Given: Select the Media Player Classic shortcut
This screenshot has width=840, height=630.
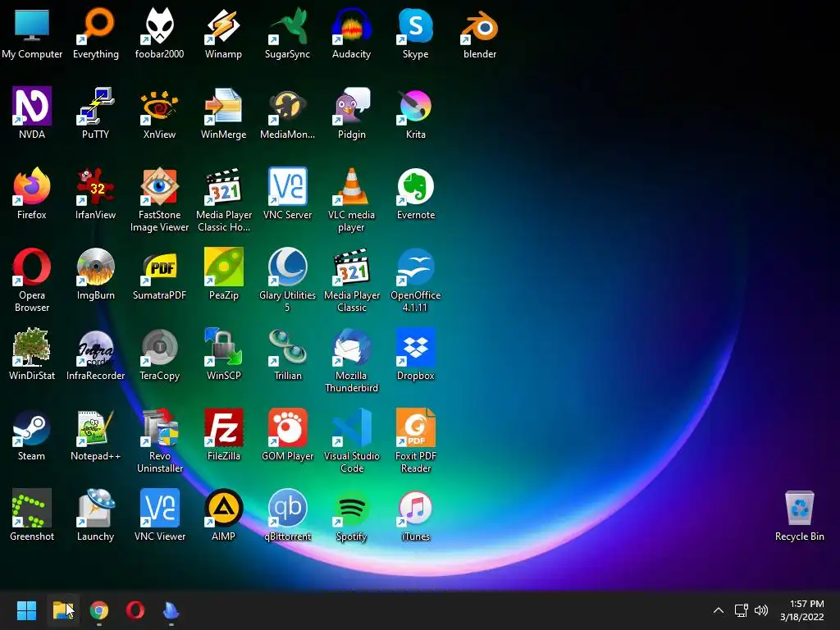Looking at the screenshot, I should (x=351, y=267).
